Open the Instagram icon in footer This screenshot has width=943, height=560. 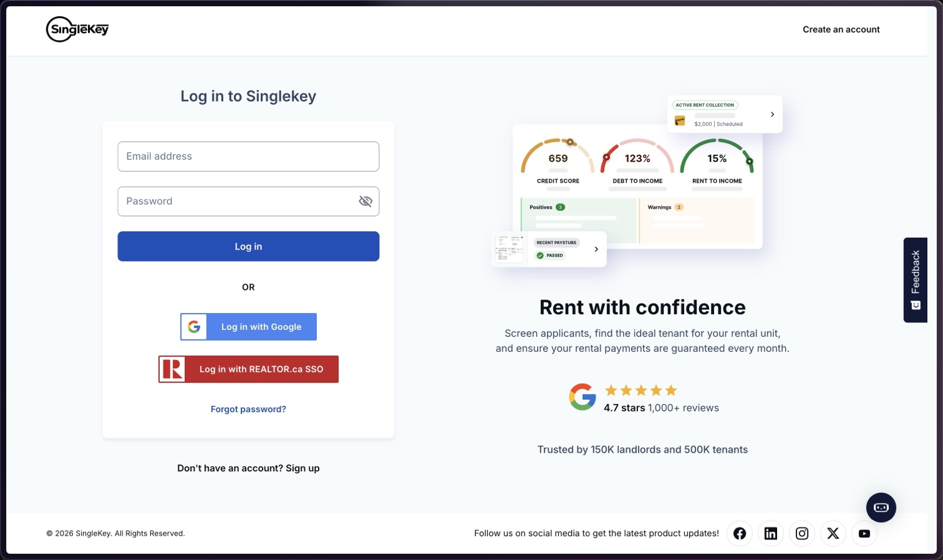802,534
